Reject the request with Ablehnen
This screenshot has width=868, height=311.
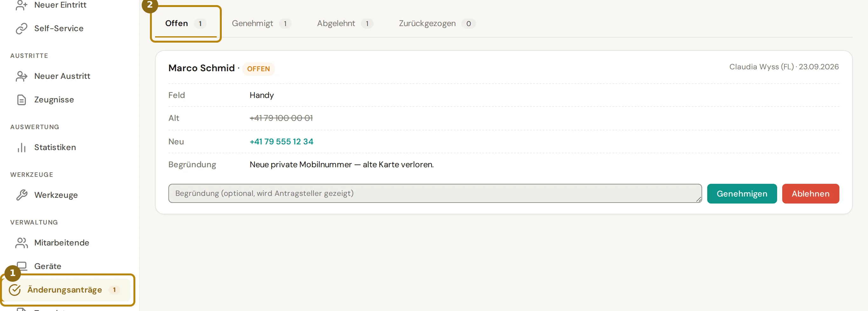click(x=811, y=194)
